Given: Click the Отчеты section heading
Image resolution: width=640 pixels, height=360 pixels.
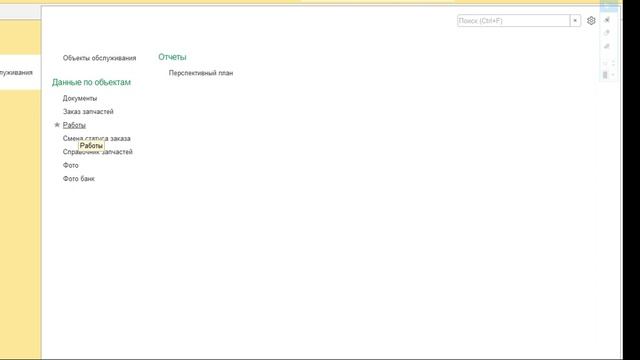Looking at the screenshot, I should coord(172,57).
